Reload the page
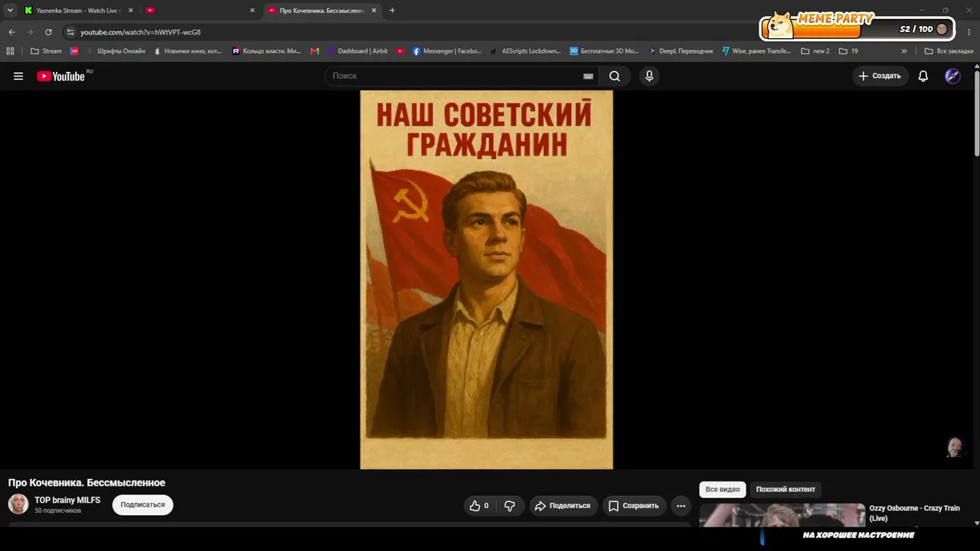The width and height of the screenshot is (980, 551). click(48, 32)
